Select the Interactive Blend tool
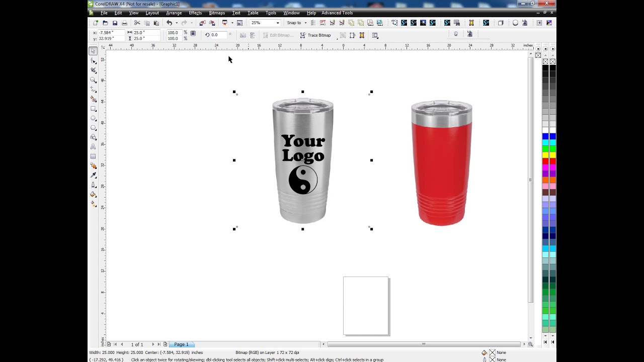 pyautogui.click(x=93, y=165)
